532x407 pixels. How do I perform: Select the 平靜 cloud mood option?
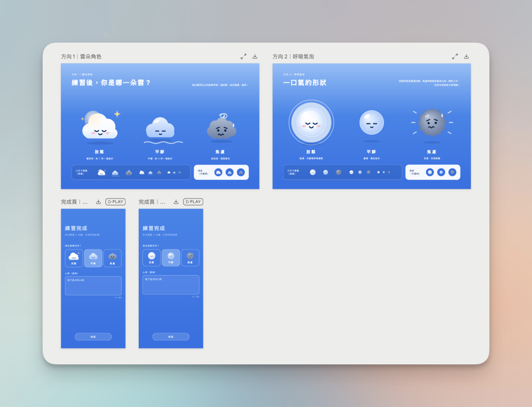[94, 258]
